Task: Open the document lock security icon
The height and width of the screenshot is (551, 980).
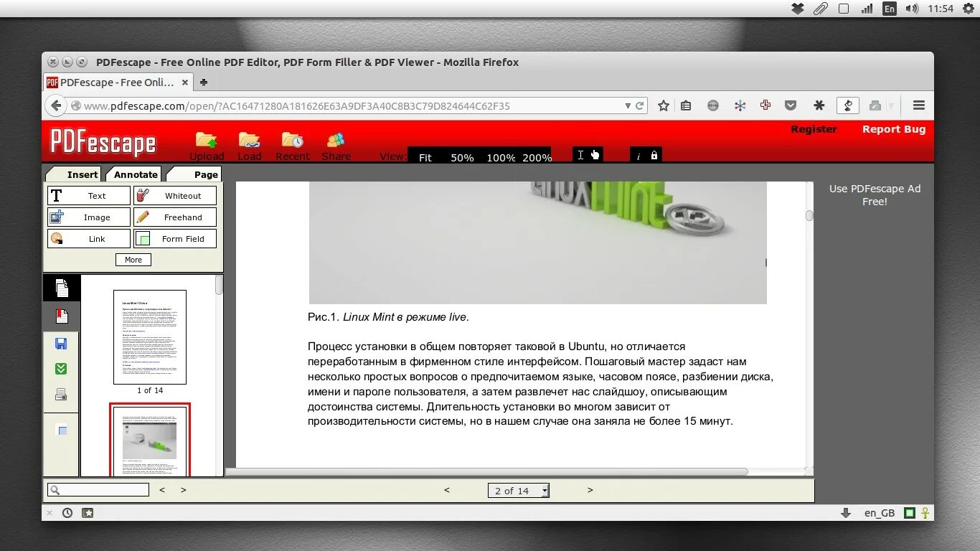Action: 654,155
